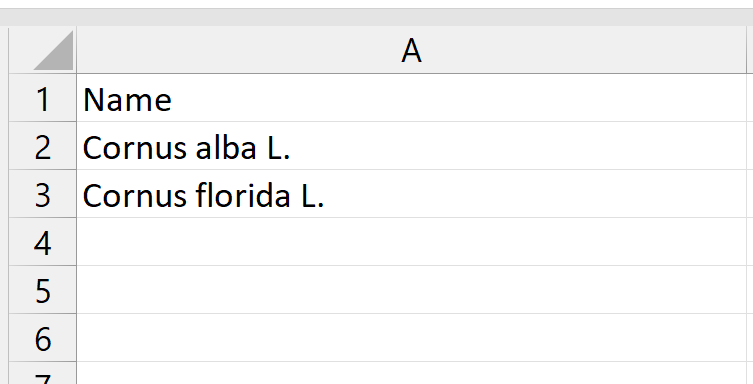Viewport: 753px width, 384px height.
Task: Click the cell containing Name
Action: point(412,98)
